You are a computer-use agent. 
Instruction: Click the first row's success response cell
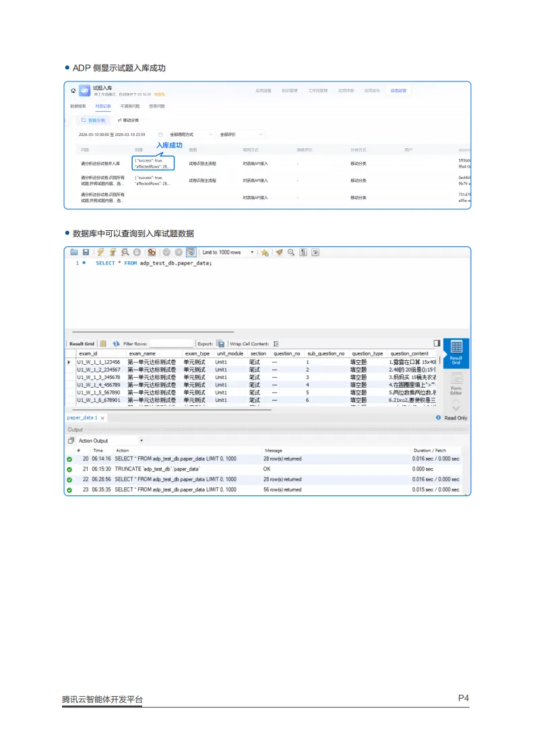[x=153, y=163]
